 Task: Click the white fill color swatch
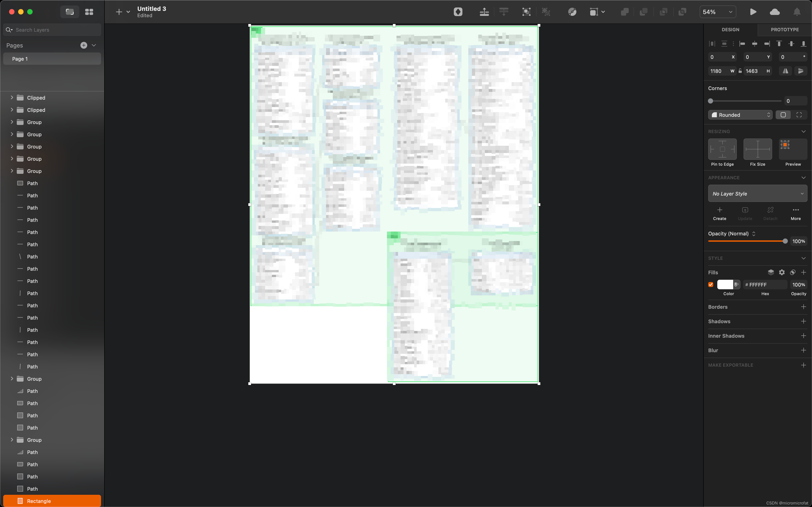725,284
